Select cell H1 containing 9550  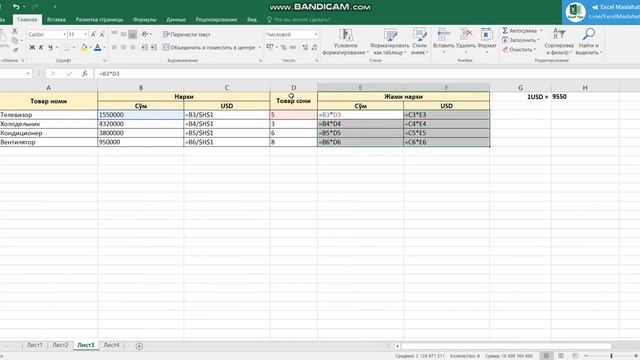click(x=585, y=97)
